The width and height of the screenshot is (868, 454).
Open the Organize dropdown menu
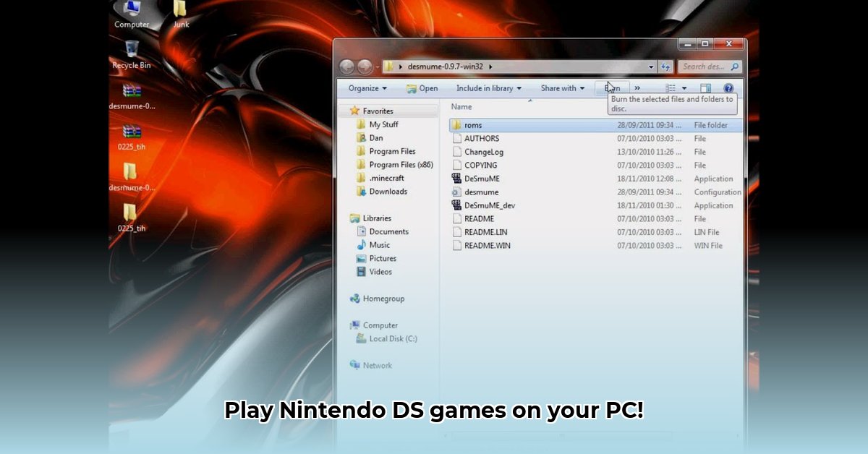(365, 87)
